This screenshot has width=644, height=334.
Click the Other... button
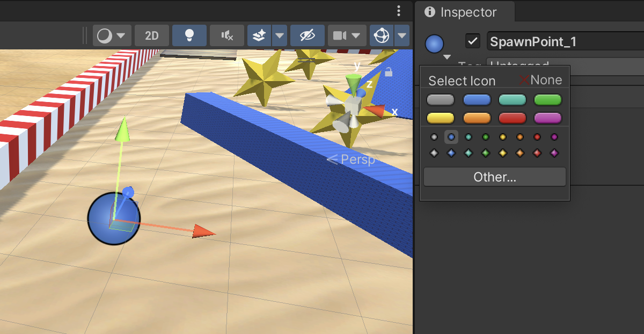494,177
